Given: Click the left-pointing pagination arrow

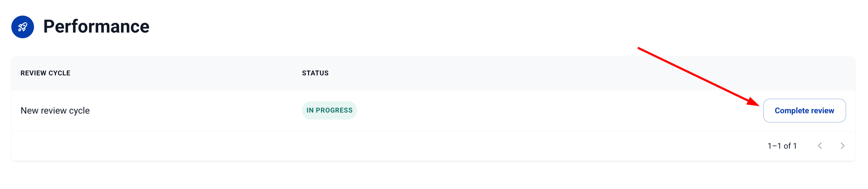Looking at the screenshot, I should [x=820, y=146].
